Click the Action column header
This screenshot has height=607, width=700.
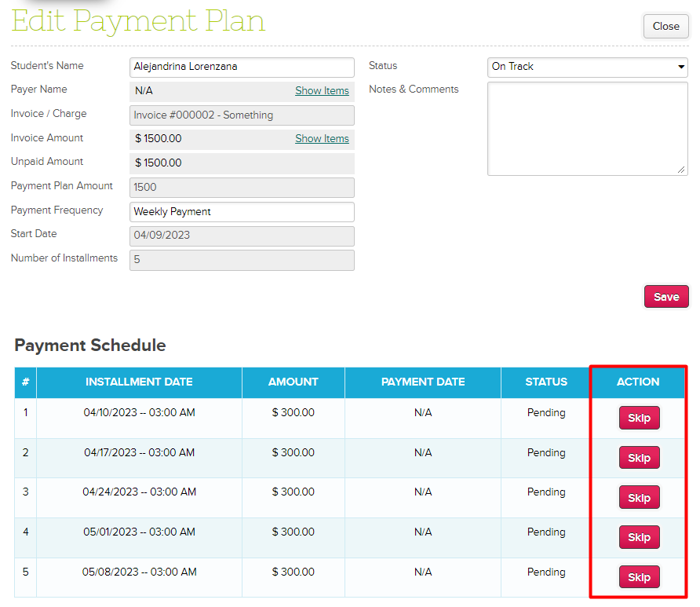click(638, 382)
